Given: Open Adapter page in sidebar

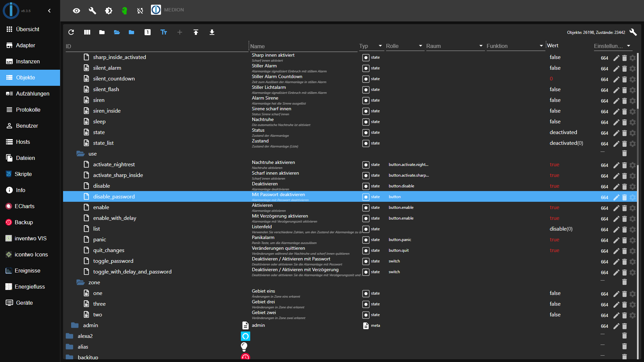Looking at the screenshot, I should point(30,45).
